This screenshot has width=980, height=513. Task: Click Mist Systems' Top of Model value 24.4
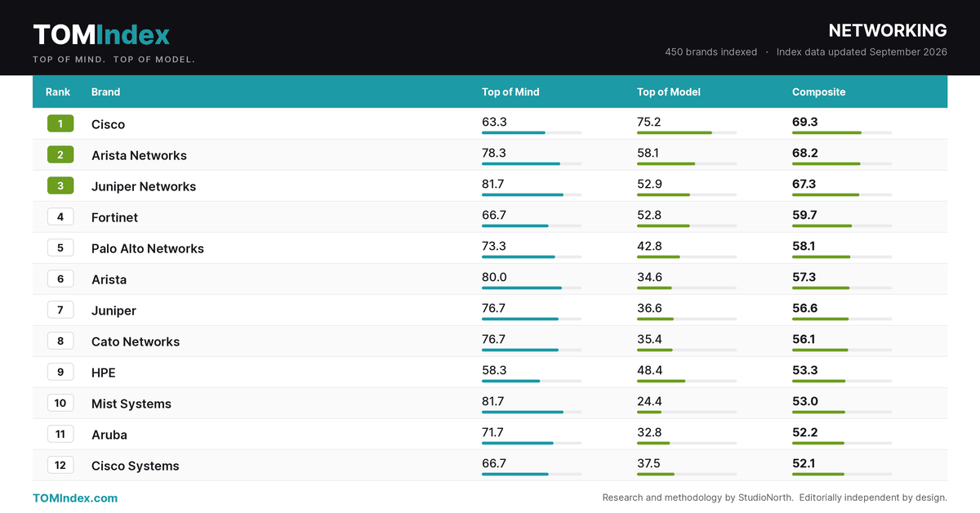(x=649, y=401)
